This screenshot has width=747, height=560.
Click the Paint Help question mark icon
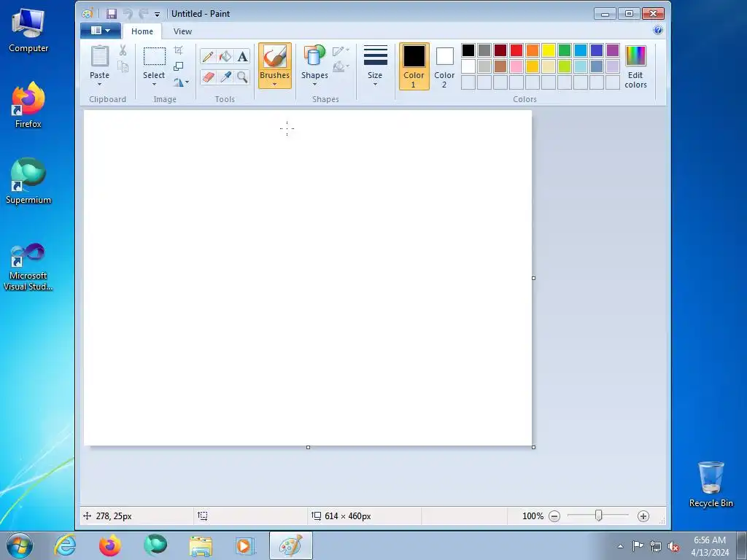coord(658,31)
